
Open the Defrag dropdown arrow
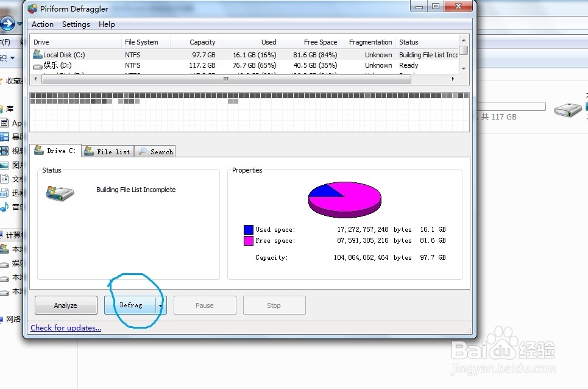click(x=161, y=305)
